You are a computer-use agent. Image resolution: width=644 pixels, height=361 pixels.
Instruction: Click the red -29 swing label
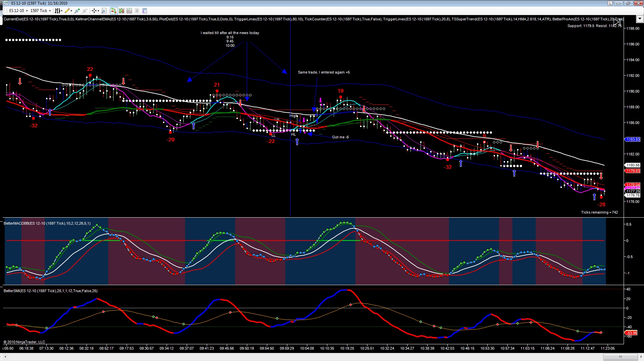[x=171, y=140]
